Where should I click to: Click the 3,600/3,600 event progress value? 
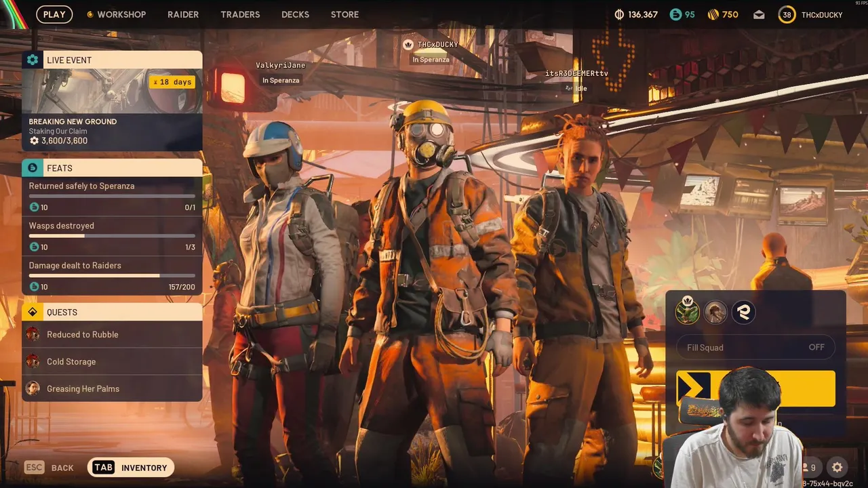64,141
